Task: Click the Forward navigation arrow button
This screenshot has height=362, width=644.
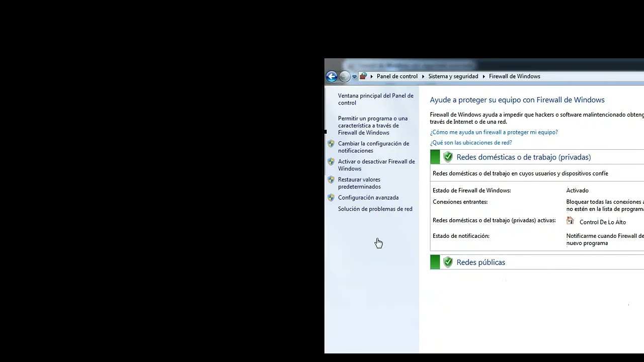Action: pyautogui.click(x=345, y=76)
